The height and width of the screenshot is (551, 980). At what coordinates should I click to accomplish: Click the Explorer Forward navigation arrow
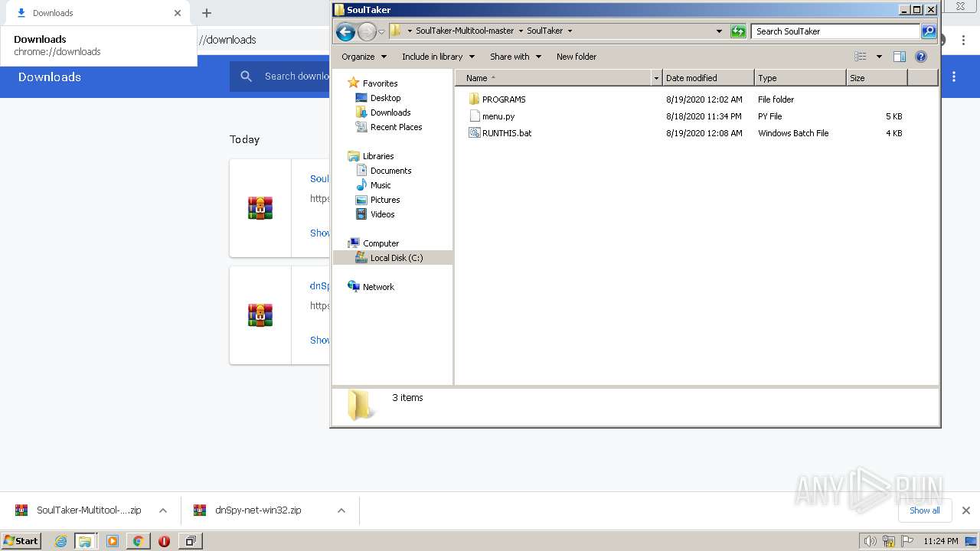[367, 31]
